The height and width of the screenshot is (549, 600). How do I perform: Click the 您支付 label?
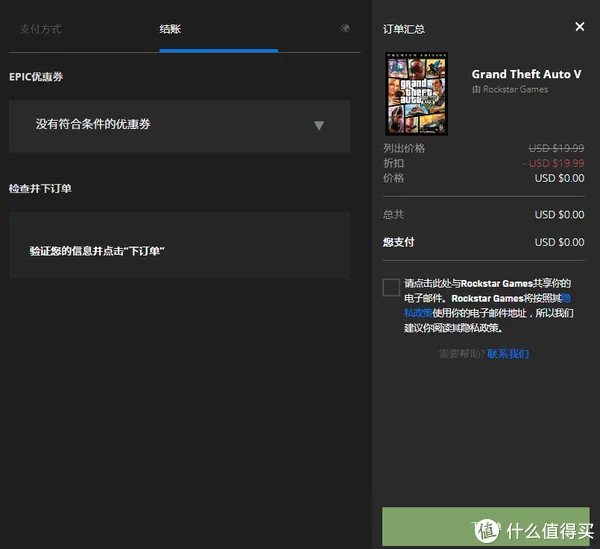[398, 242]
